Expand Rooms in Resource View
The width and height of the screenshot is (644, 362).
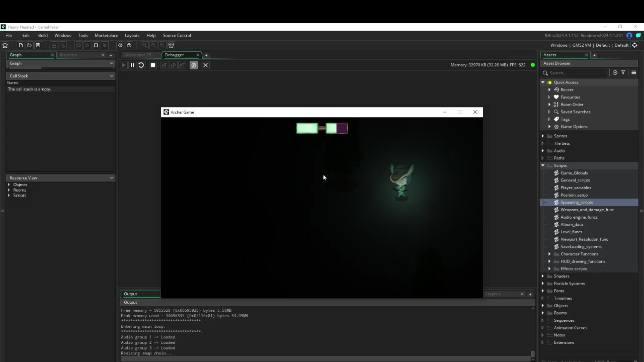9,190
